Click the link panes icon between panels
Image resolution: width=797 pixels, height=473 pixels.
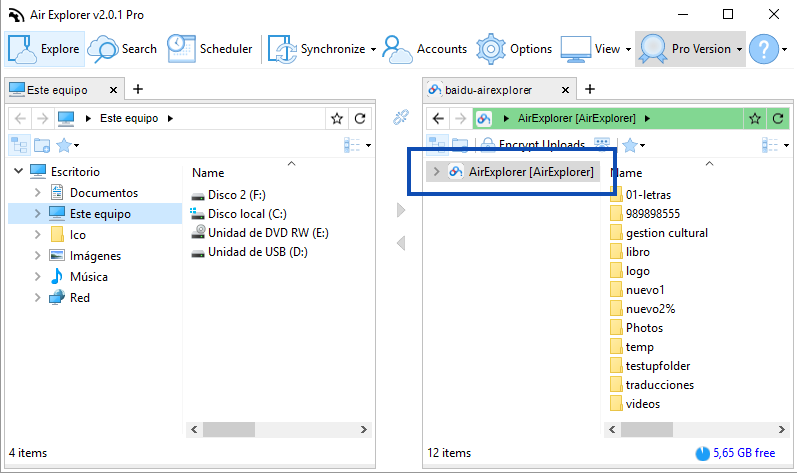[401, 117]
